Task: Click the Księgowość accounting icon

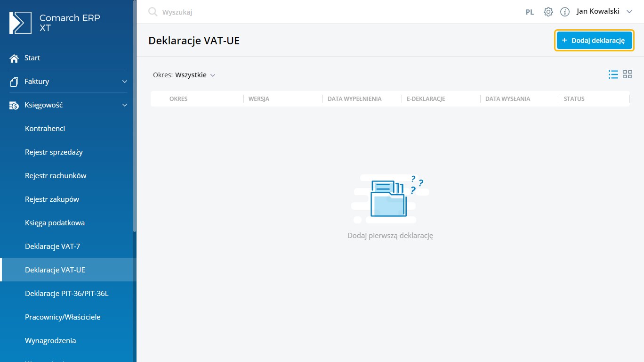Action: pos(14,105)
